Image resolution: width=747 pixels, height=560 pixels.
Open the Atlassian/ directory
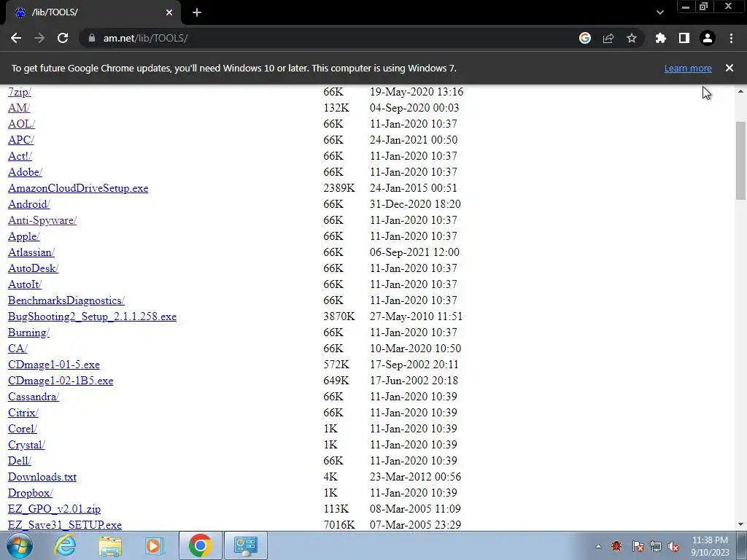tap(31, 252)
